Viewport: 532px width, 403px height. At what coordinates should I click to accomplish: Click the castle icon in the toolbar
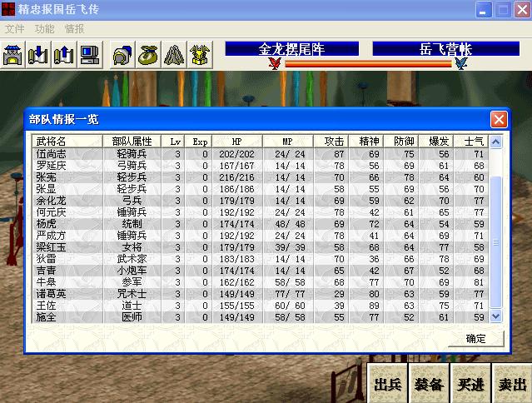coord(13,55)
